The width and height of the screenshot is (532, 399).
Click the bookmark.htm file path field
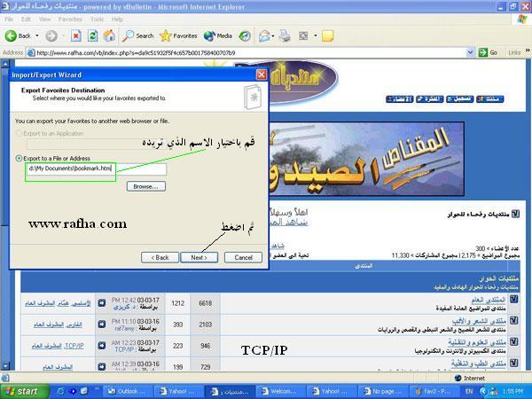[97, 169]
